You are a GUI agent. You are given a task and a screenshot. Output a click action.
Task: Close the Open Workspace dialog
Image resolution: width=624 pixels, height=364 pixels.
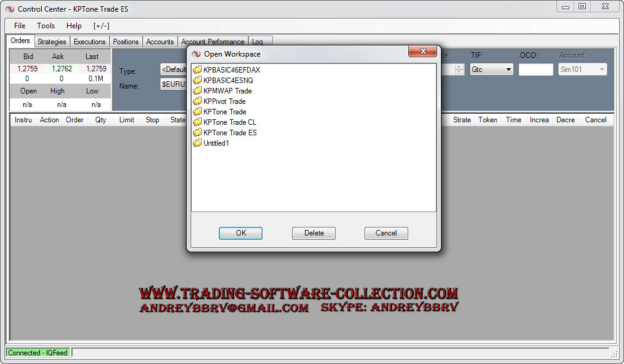point(422,52)
